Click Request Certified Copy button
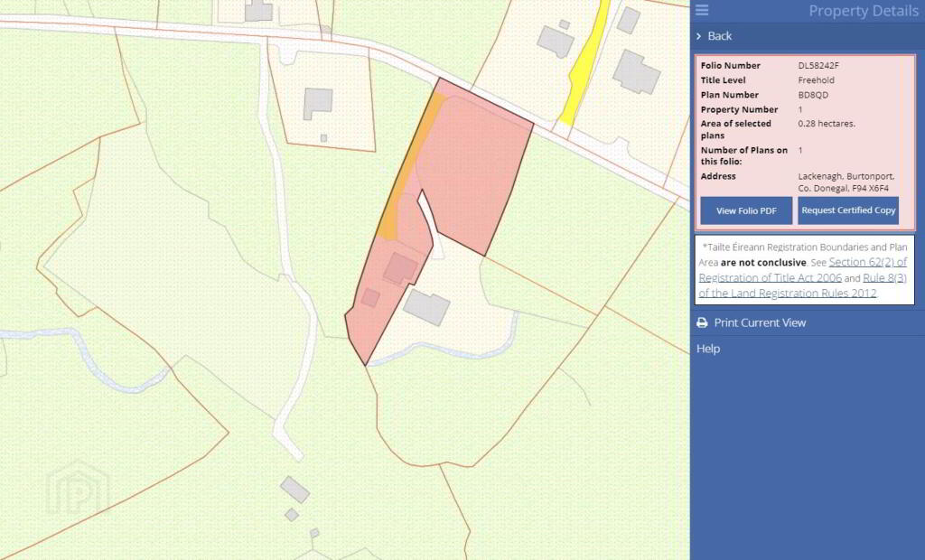The width and height of the screenshot is (925, 560). point(848,210)
